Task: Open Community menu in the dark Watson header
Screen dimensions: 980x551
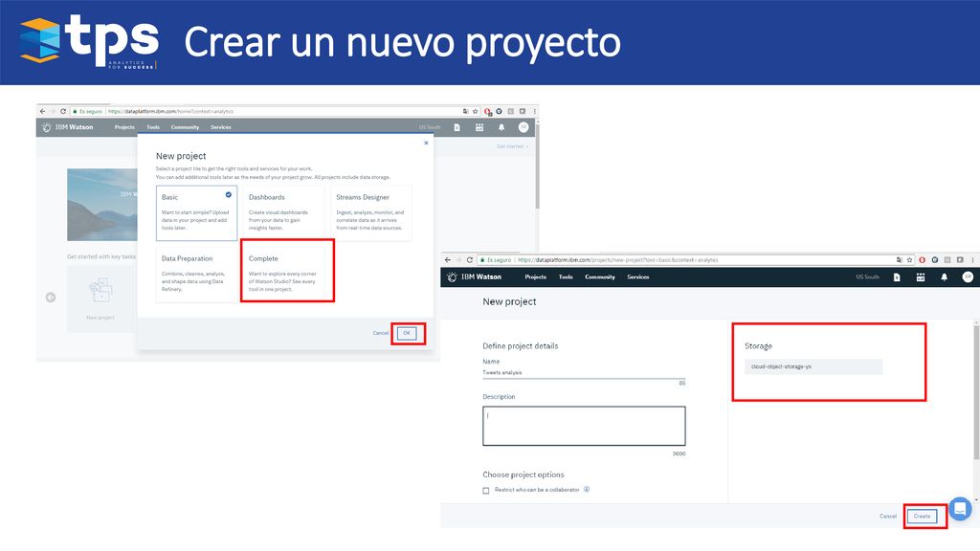Action: [x=600, y=276]
